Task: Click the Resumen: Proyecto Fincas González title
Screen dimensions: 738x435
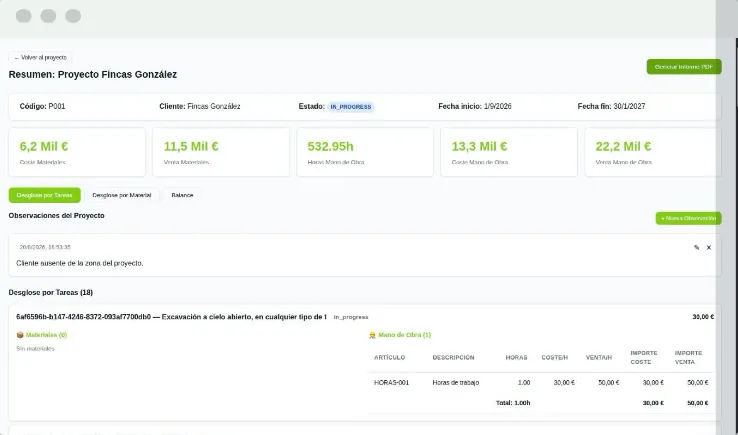Action: (93, 74)
